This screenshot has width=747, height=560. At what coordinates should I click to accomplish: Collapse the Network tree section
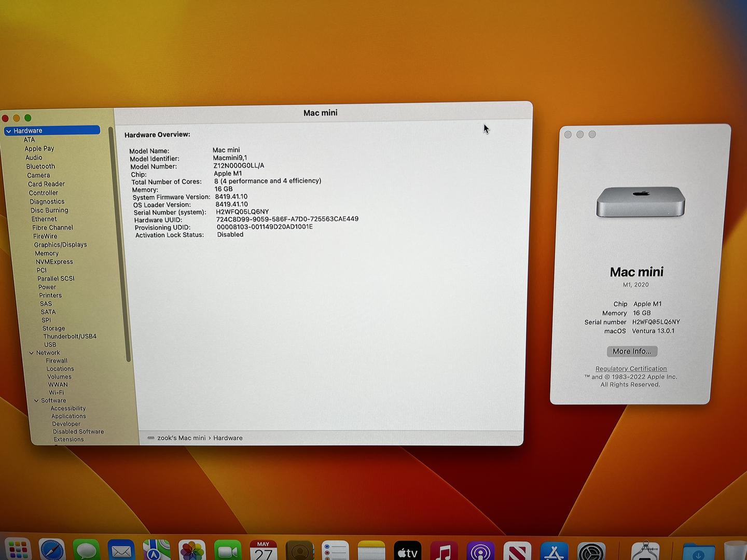click(x=31, y=353)
